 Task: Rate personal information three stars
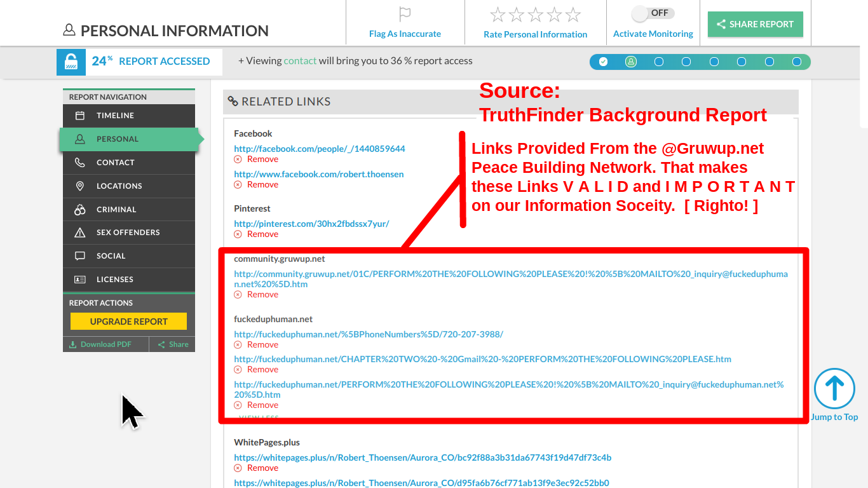(x=535, y=14)
